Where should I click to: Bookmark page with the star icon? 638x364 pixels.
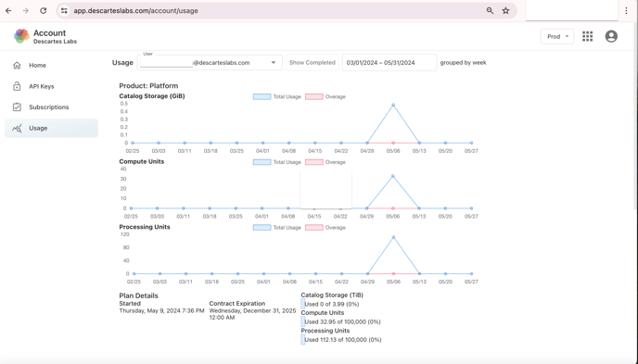pyautogui.click(x=505, y=10)
